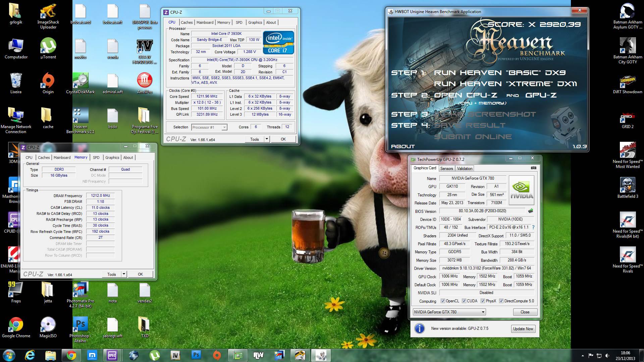Select the uTorrent desktop shortcut
This screenshot has width=644, height=362.
(x=48, y=48)
